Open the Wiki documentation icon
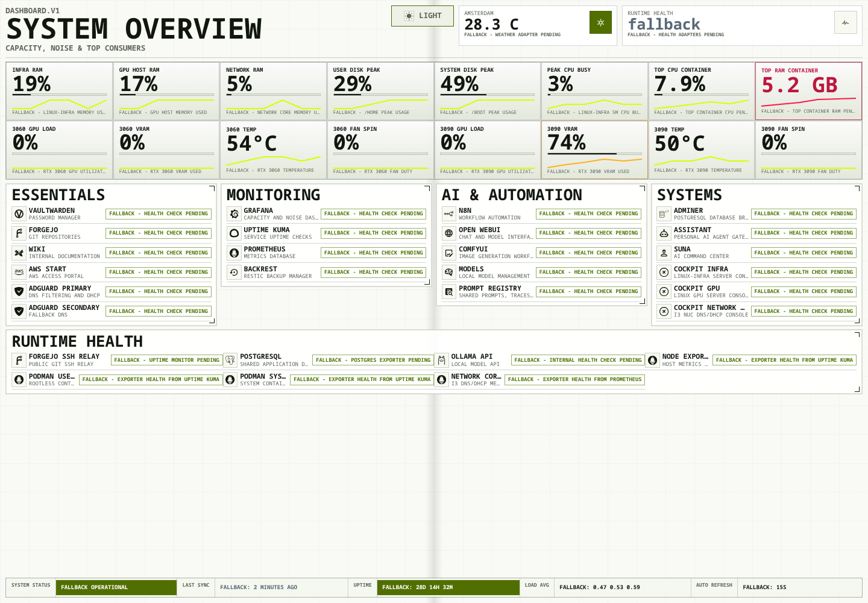Viewport: 868px width, 603px height. pos(19,253)
